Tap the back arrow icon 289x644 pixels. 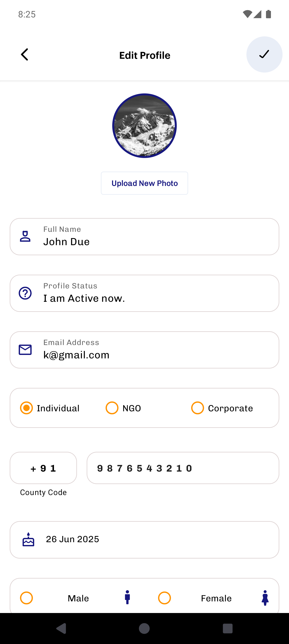click(25, 54)
